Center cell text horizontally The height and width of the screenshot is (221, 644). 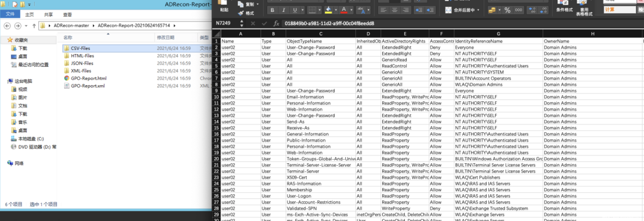click(x=394, y=10)
